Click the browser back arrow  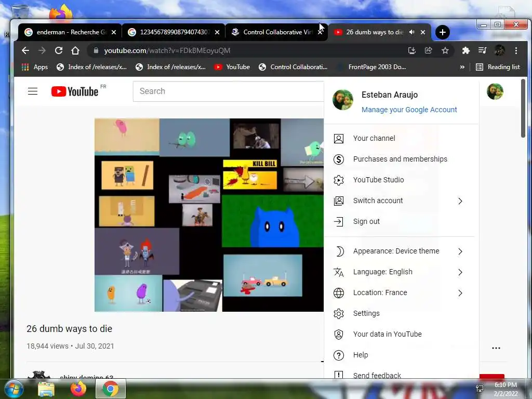(25, 50)
